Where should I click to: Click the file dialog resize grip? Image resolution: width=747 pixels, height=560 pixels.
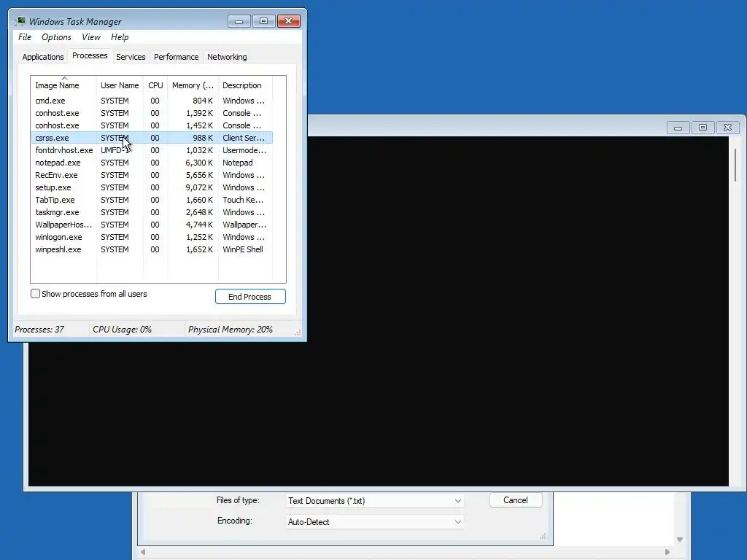pyautogui.click(x=543, y=537)
